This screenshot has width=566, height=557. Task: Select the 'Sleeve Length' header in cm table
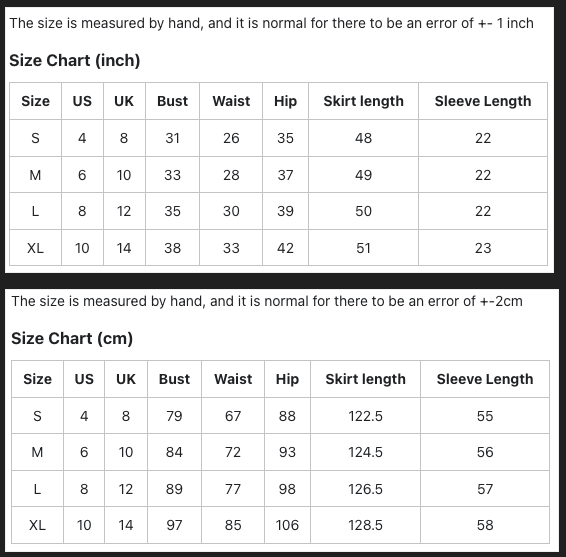(485, 379)
